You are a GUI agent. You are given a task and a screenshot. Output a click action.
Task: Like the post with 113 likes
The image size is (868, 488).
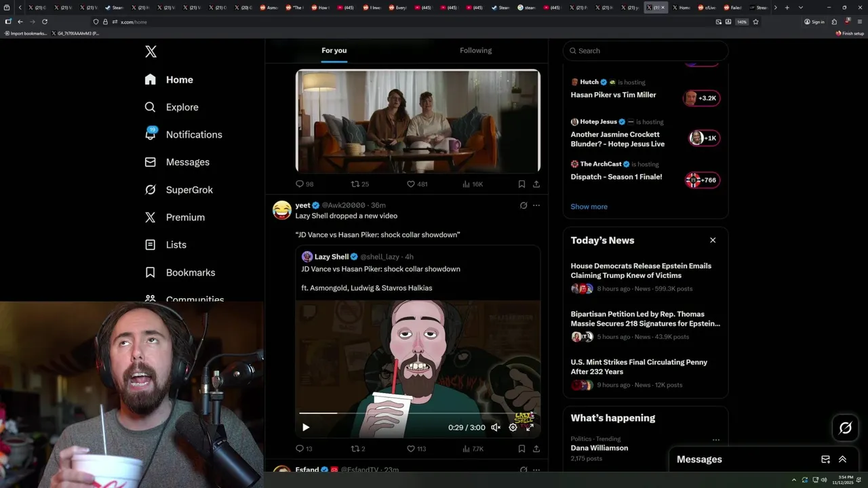tap(416, 449)
